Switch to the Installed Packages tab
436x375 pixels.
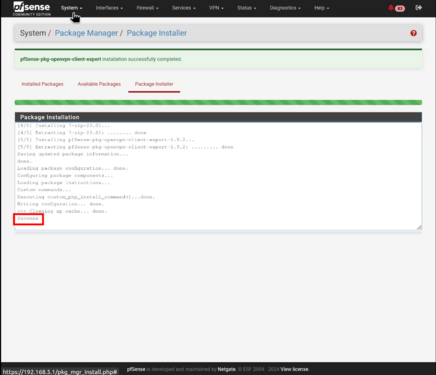[x=42, y=84]
